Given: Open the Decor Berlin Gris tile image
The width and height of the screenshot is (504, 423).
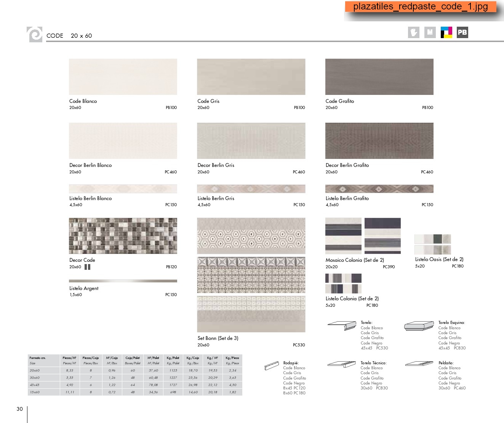Looking at the screenshot, I should [x=251, y=141].
